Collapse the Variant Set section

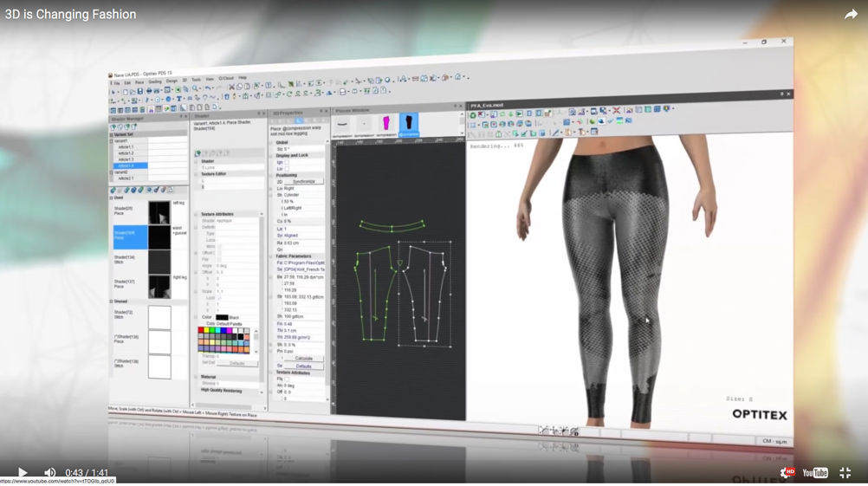(112, 134)
